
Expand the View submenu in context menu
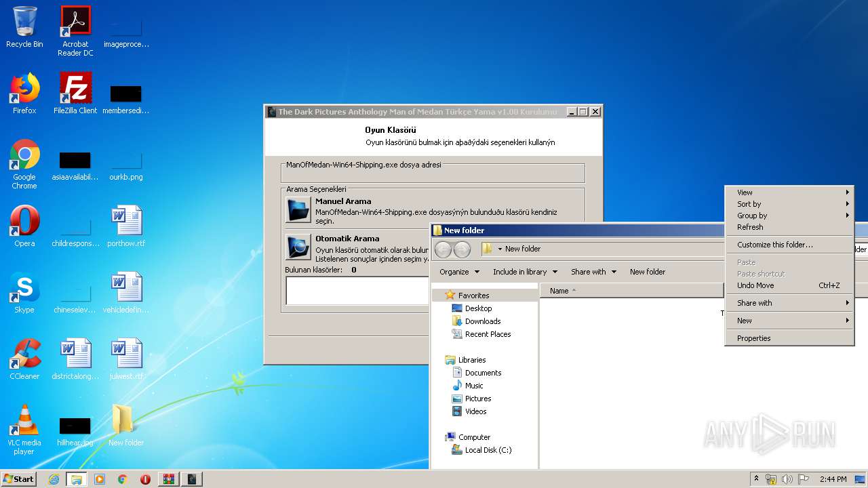pyautogui.click(x=789, y=192)
